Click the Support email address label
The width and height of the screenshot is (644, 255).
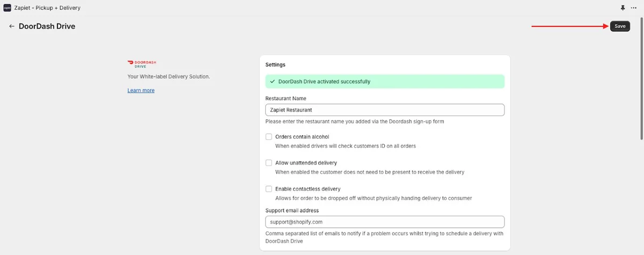[292, 211]
